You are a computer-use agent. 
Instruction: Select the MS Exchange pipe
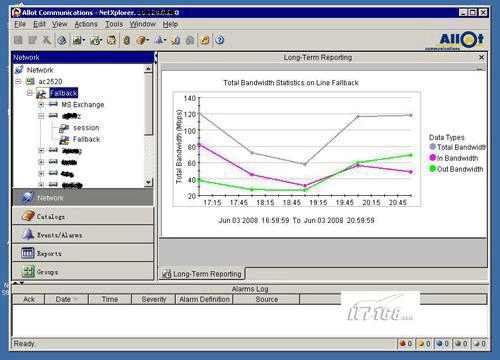pos(83,105)
